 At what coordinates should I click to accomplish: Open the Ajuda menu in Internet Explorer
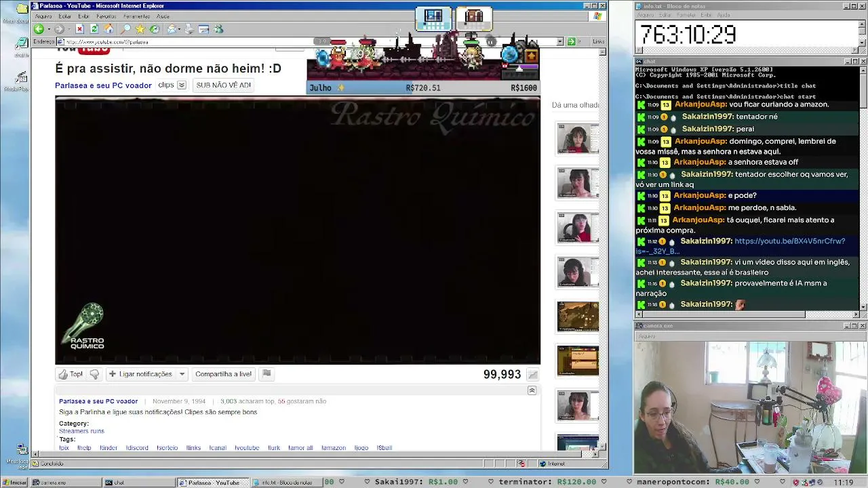pos(163,16)
